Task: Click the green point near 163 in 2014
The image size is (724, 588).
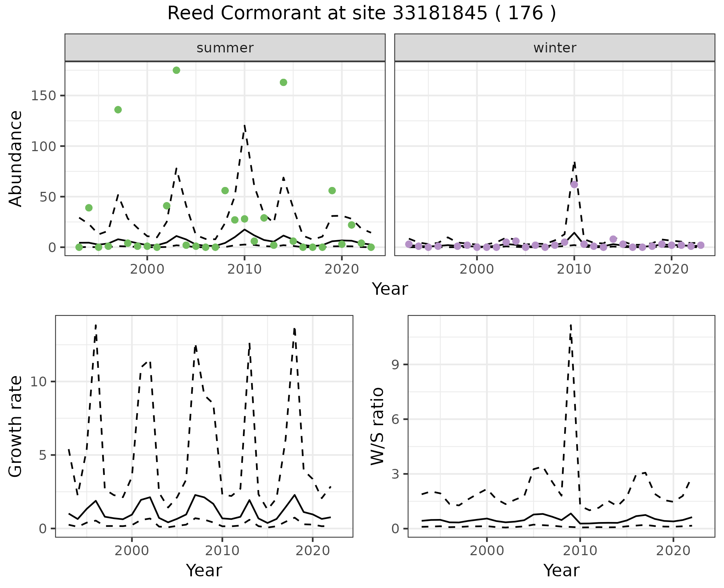Action: tap(284, 83)
